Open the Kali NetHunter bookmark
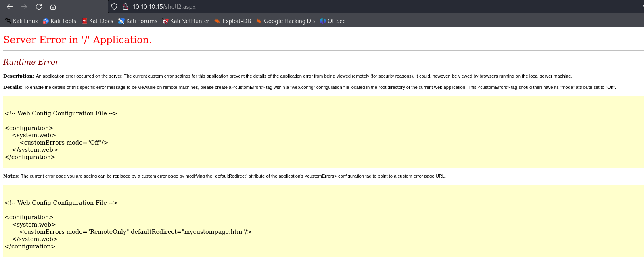This screenshot has width=644, height=275. coord(186,21)
